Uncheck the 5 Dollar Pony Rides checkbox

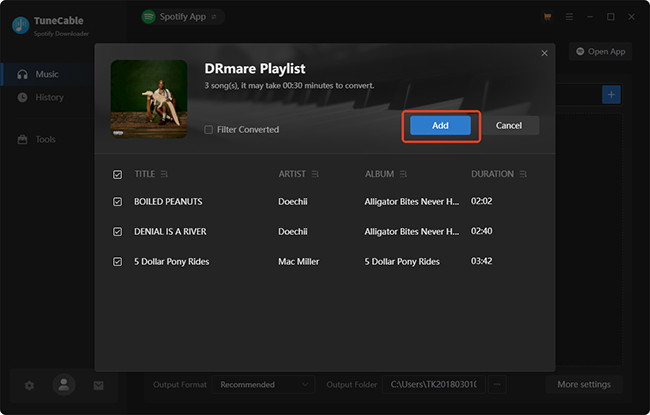coord(118,262)
